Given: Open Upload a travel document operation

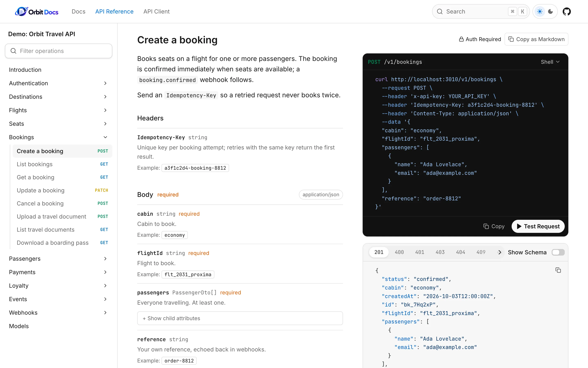Looking at the screenshot, I should pos(62,217).
